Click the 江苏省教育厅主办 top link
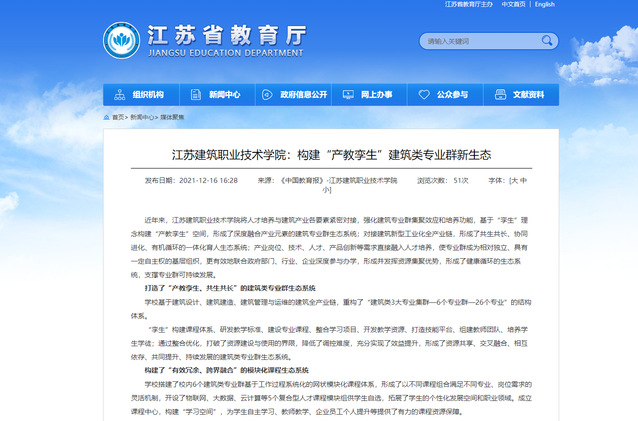Viewport: 638px width, 421px height. 468,4
